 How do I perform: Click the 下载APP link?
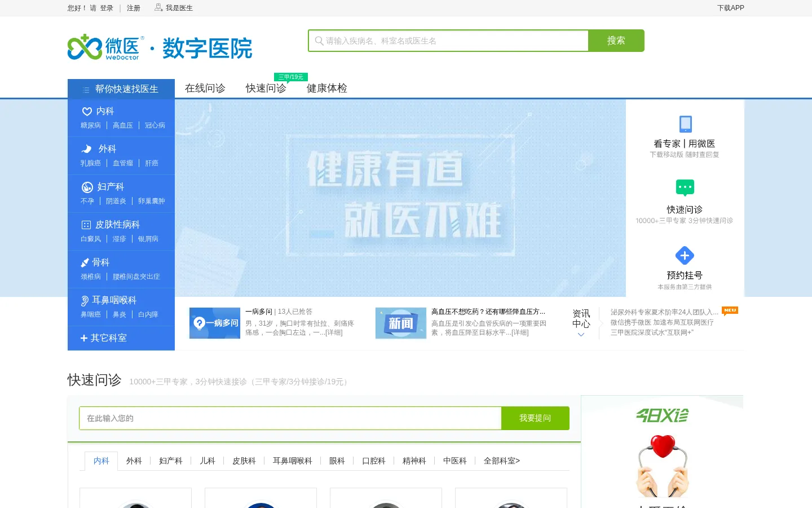pyautogui.click(x=731, y=8)
